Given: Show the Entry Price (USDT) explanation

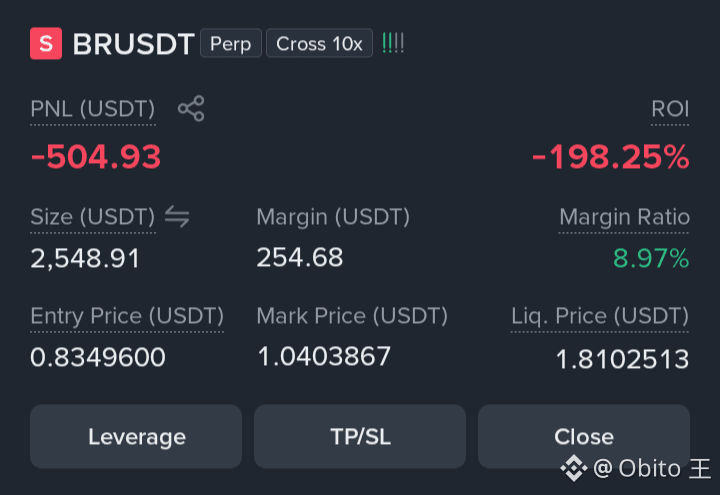Looking at the screenshot, I should coord(127,316).
